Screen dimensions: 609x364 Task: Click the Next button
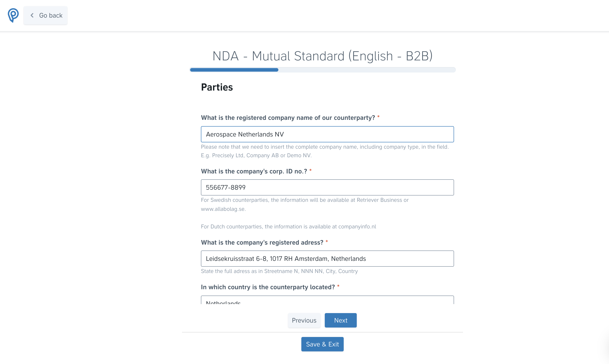(341, 320)
